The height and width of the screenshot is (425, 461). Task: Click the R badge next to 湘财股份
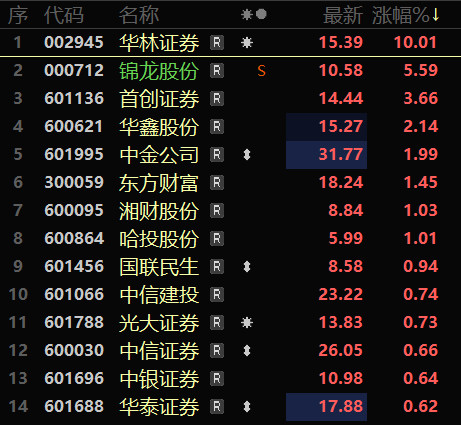[217, 211]
